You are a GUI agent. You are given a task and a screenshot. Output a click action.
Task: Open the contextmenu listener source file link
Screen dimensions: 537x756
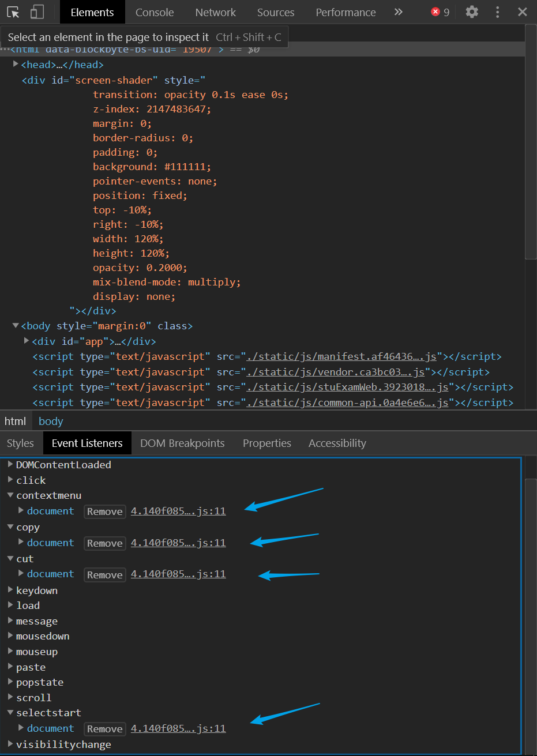(178, 511)
